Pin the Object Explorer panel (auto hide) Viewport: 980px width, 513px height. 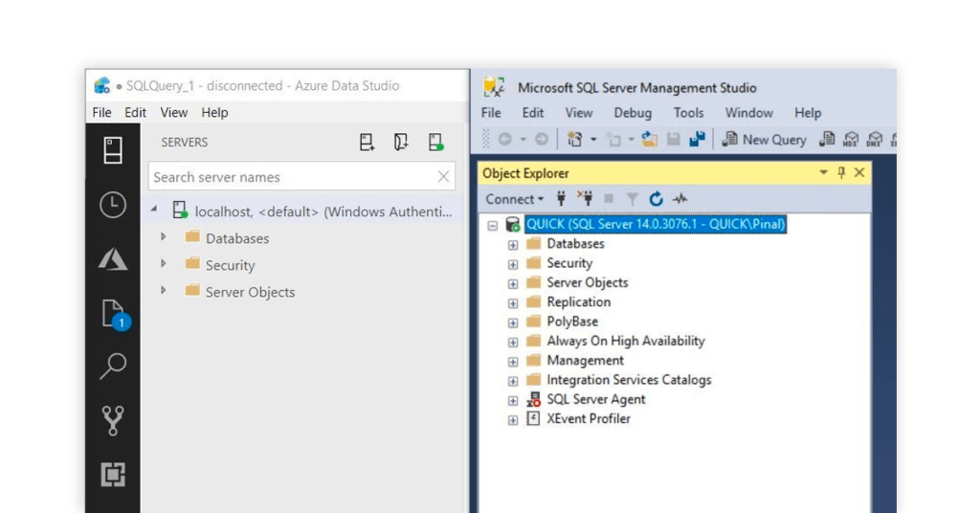841,172
